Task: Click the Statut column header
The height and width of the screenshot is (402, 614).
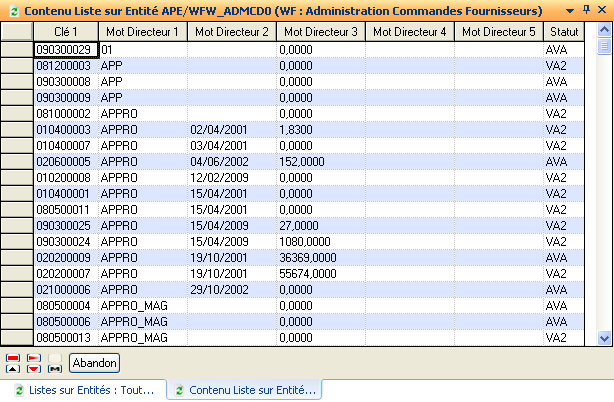Action: click(564, 32)
